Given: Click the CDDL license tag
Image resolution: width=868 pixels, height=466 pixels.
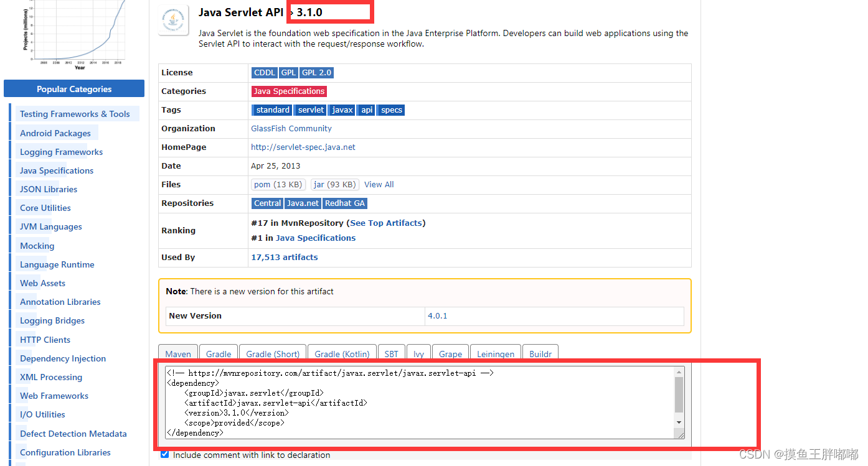Looking at the screenshot, I should pos(265,73).
